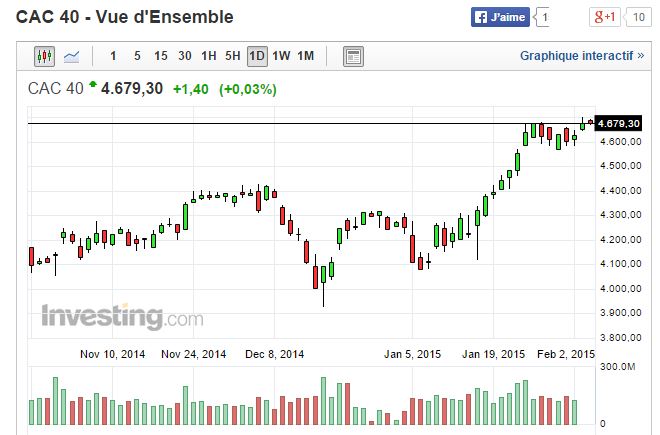Click the Google +1 button

point(605,17)
